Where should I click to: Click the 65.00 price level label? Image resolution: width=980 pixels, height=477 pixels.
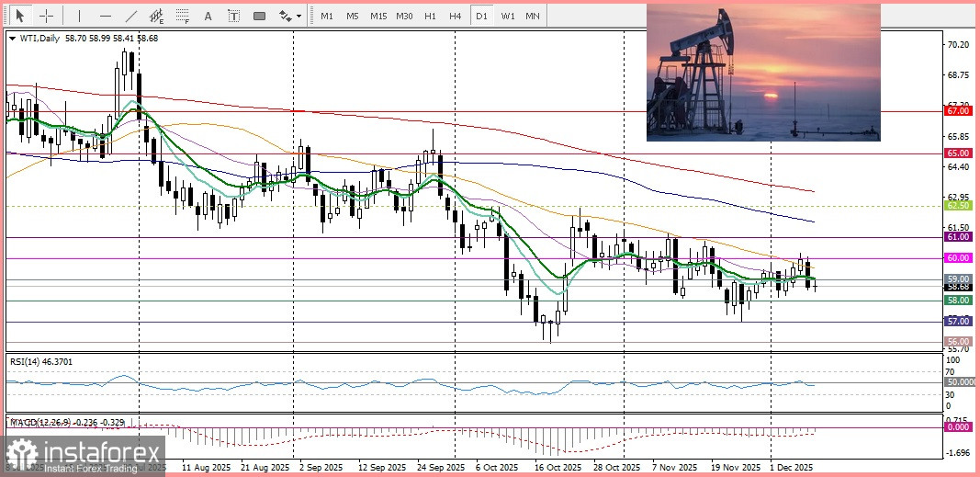(959, 153)
